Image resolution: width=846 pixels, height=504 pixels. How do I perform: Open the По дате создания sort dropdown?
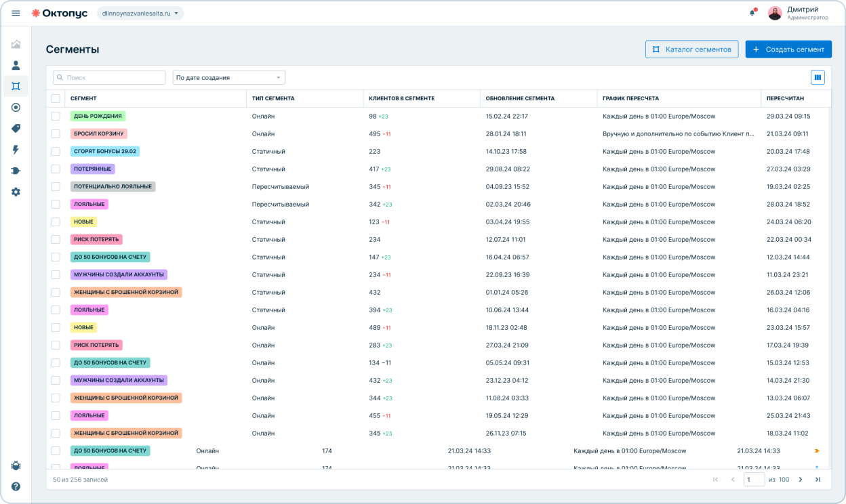(228, 77)
